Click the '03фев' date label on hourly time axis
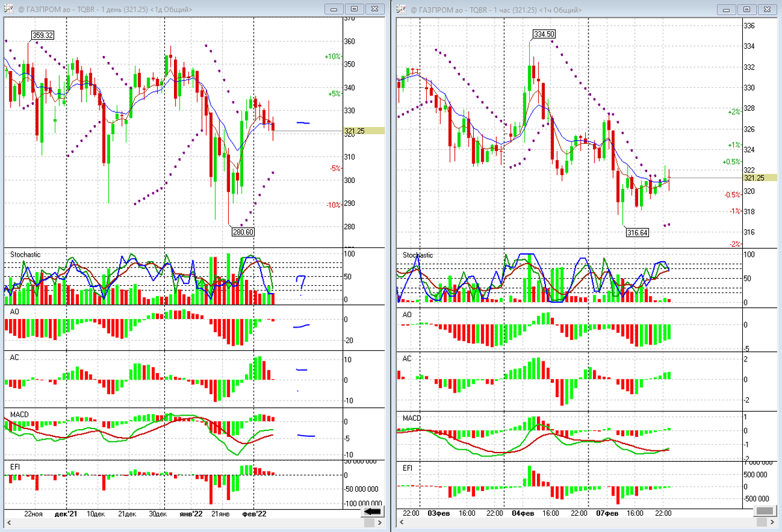 click(438, 514)
